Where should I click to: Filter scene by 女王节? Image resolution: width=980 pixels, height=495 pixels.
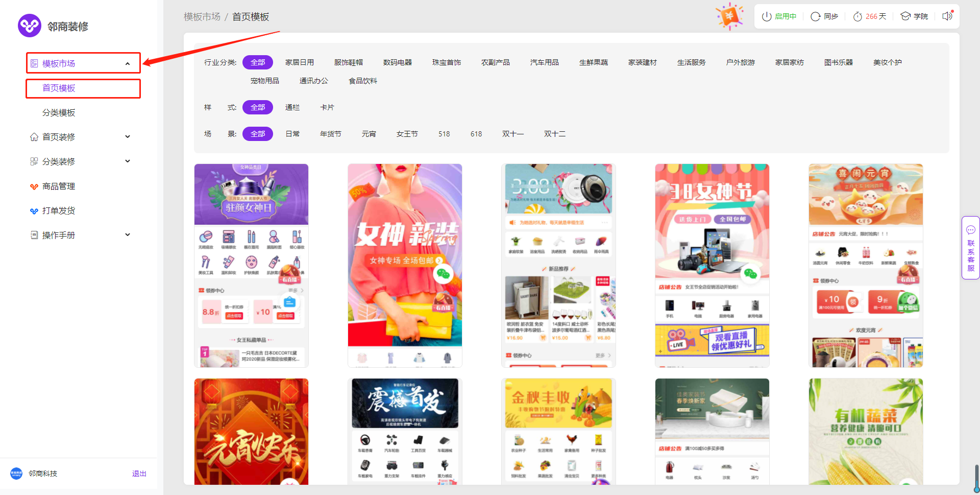point(407,134)
